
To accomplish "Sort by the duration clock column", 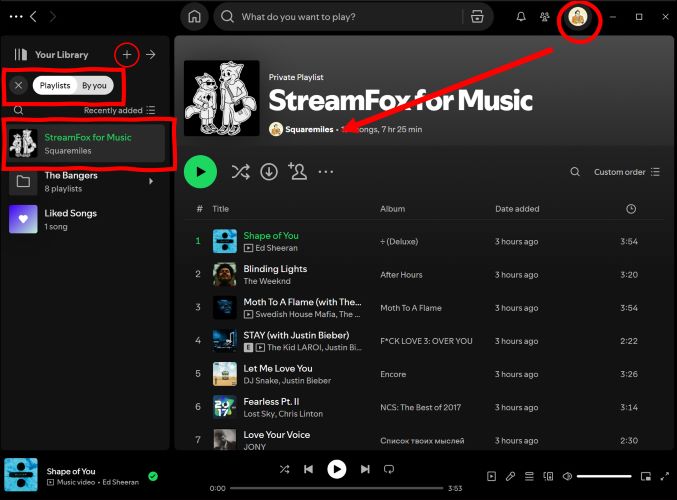I will (631, 209).
